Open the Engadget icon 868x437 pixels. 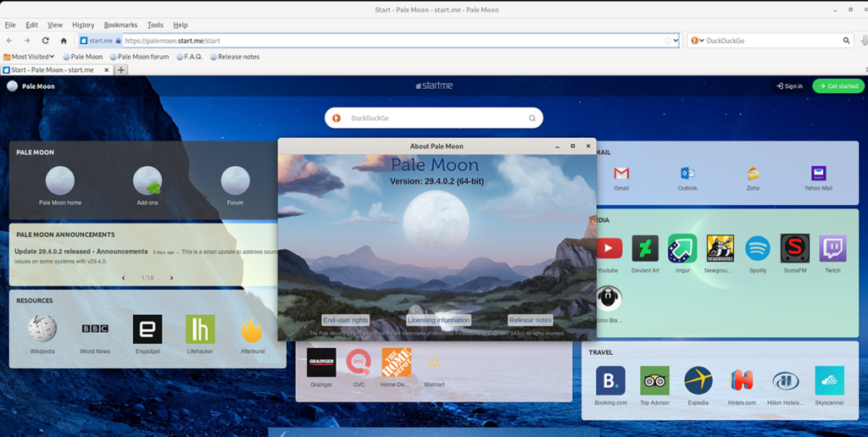pos(147,329)
